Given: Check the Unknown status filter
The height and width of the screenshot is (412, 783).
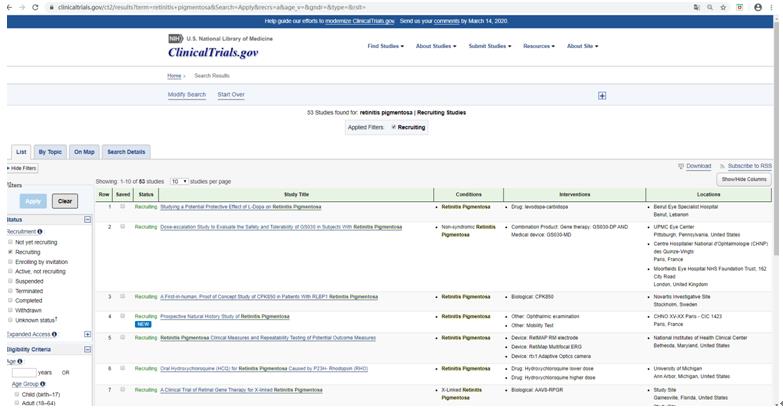Looking at the screenshot, I should tap(10, 320).
